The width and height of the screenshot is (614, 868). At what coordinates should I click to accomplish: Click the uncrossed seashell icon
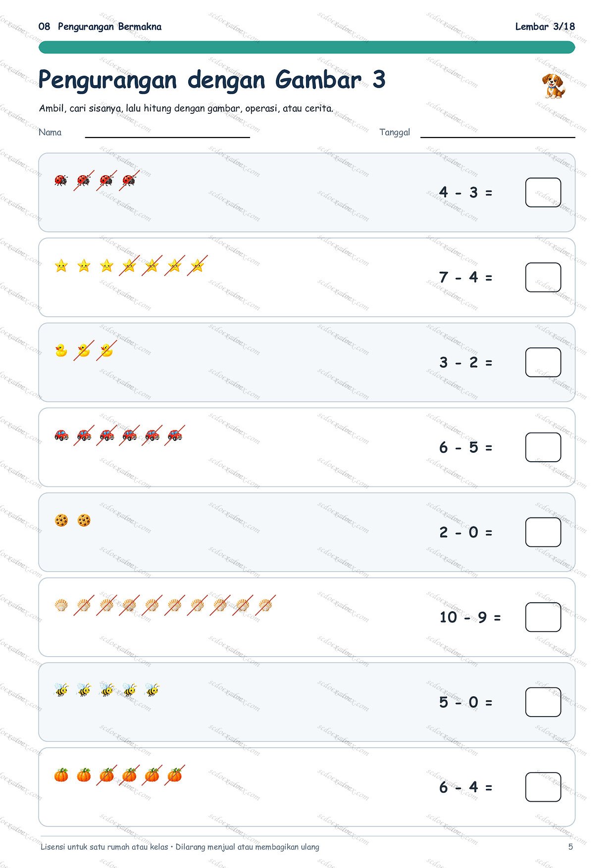(61, 605)
